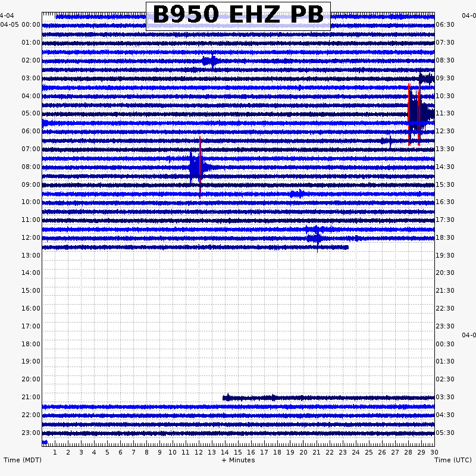Select the 'Time (MDT)' axis label
The image size is (476, 476).
tap(23, 460)
